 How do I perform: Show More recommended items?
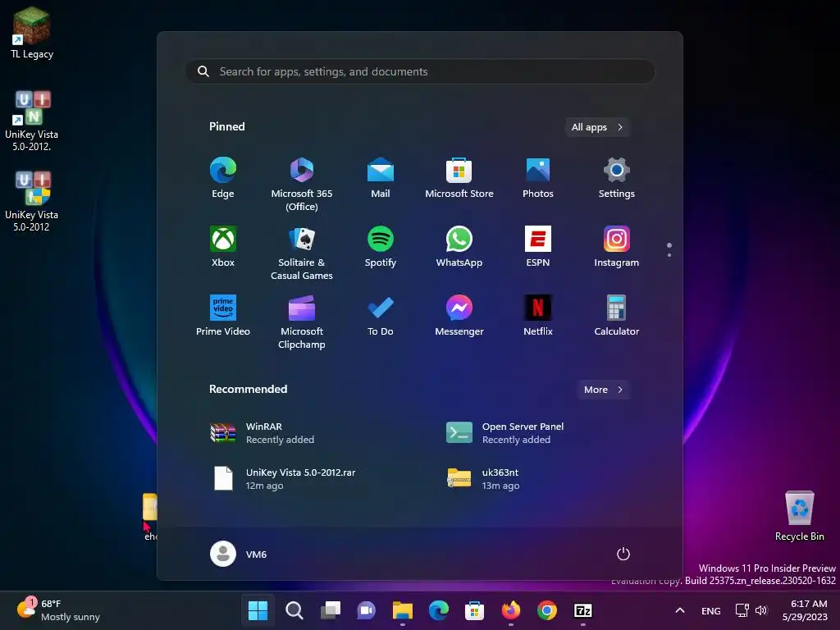click(x=604, y=390)
